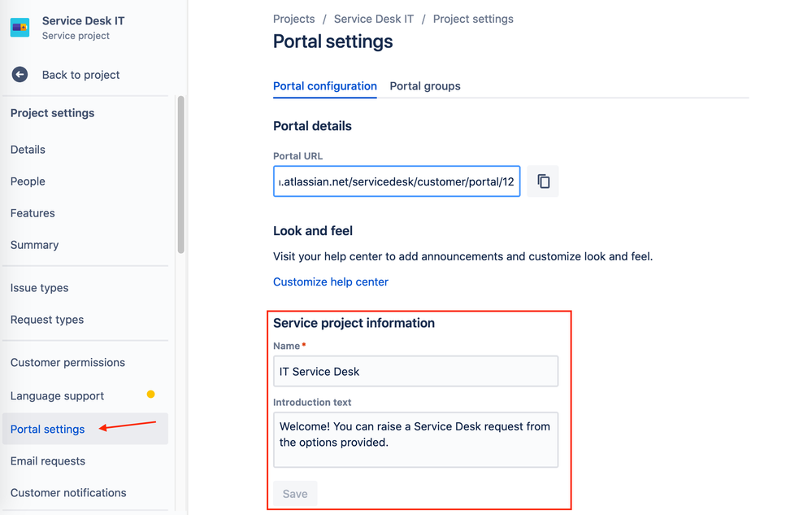Click the Service Desk IT project avatar icon
This screenshot has height=515, width=812.
click(x=20, y=28)
